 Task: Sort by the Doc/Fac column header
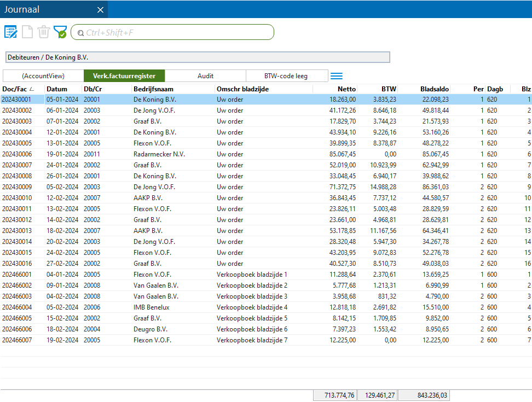[14, 89]
